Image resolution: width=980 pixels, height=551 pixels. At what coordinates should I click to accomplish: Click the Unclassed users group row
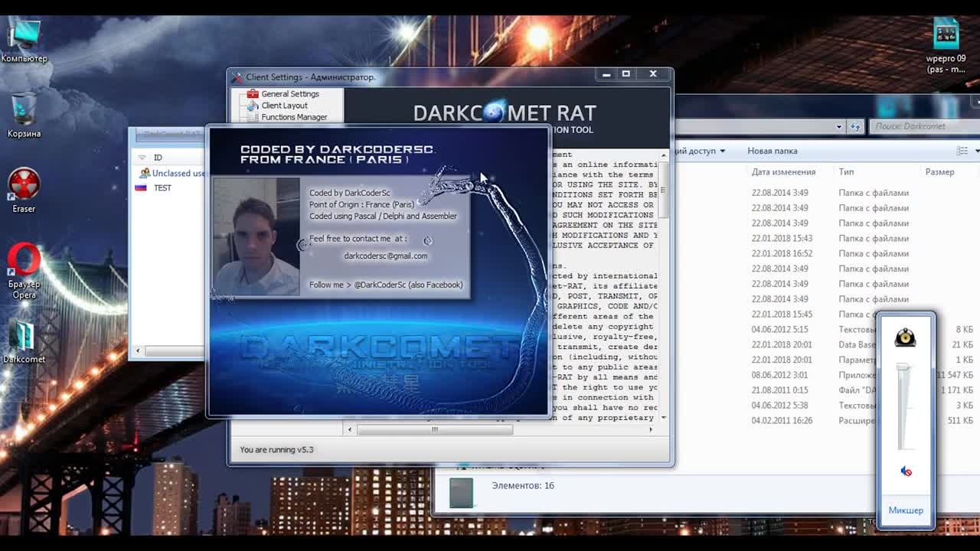pyautogui.click(x=170, y=173)
